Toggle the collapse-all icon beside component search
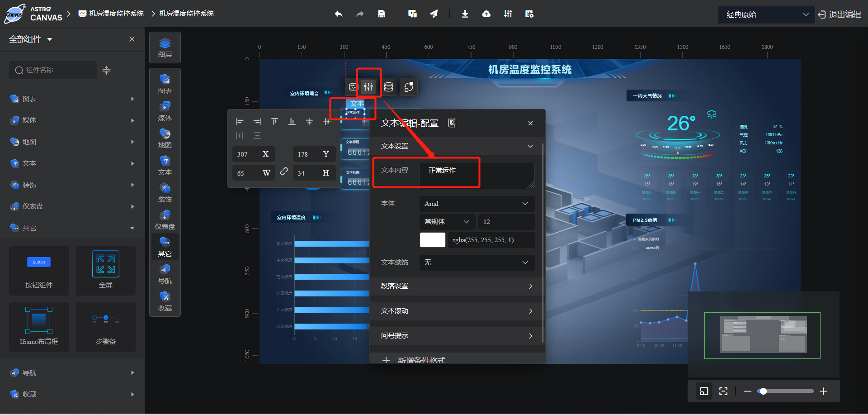 pos(107,70)
